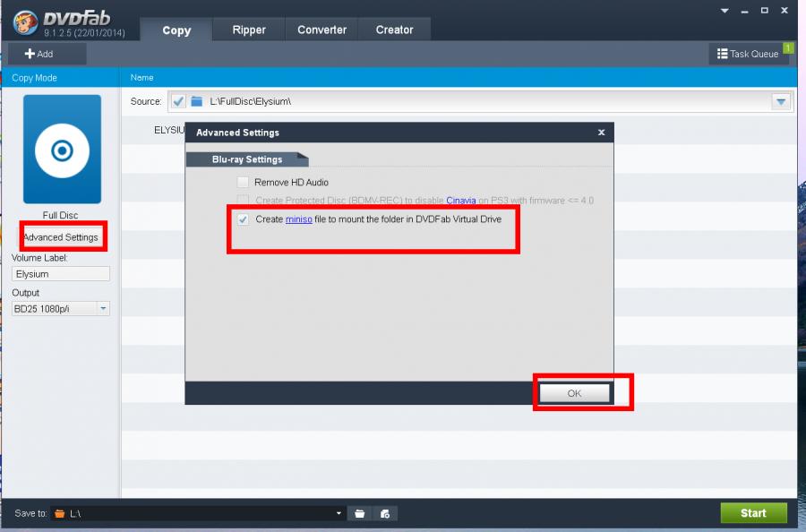Open the Advanced Settings button
Image resolution: width=806 pixels, height=532 pixels.
[61, 237]
